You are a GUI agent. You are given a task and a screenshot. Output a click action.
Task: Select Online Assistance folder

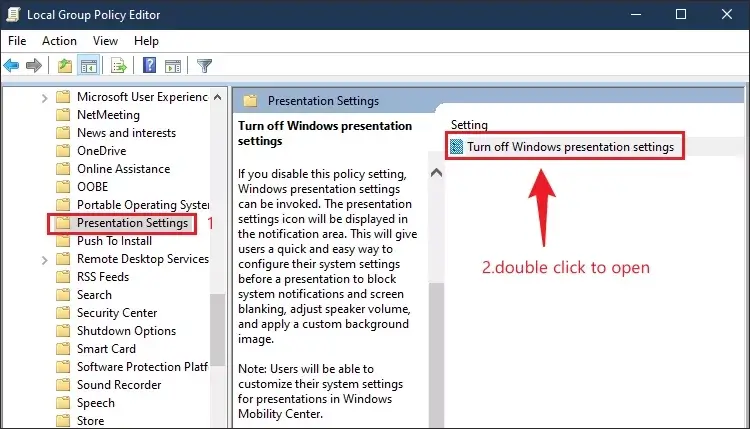coord(124,169)
